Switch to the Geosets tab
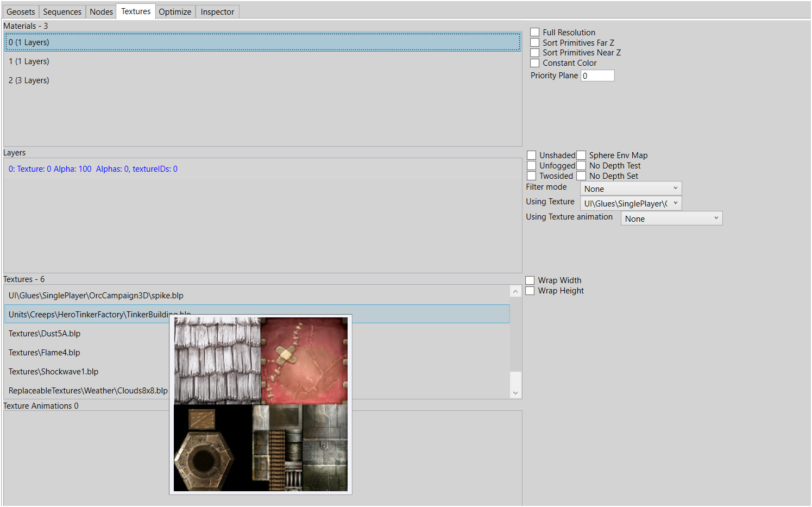Screen dimensions: 812x507 pyautogui.click(x=21, y=12)
